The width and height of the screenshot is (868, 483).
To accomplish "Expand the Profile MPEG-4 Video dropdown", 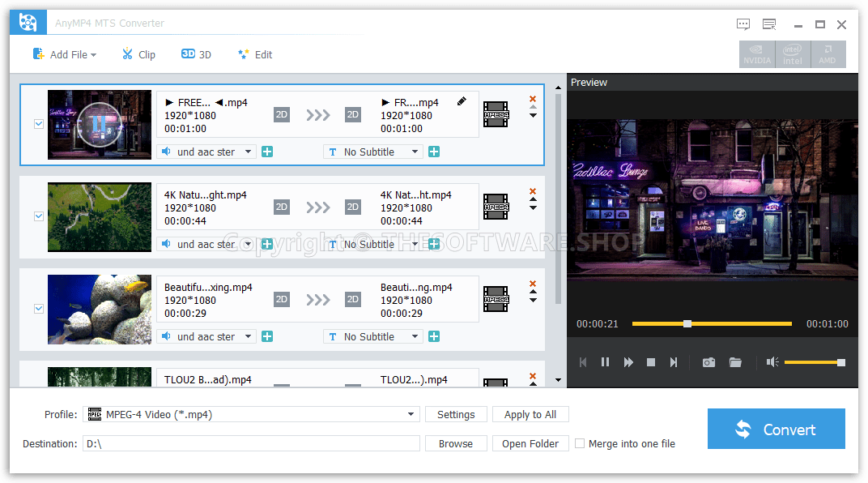I will pos(411,414).
